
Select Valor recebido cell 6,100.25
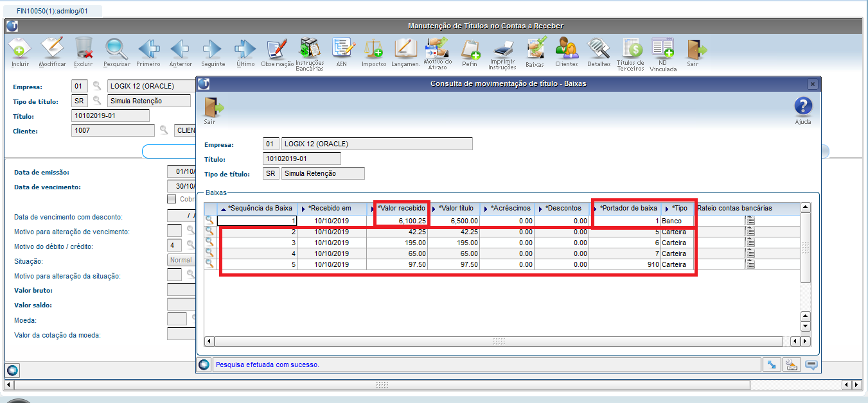click(x=398, y=221)
